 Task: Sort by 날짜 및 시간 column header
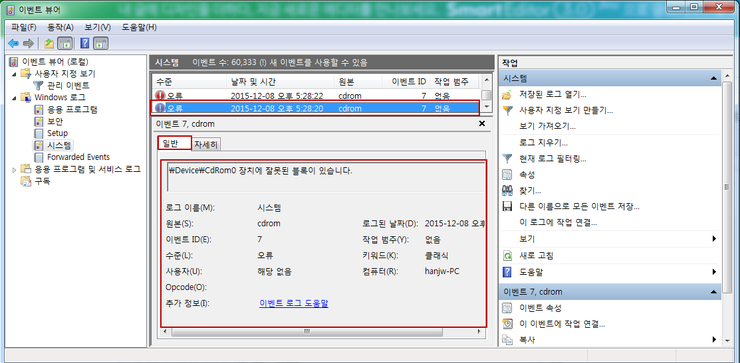click(280, 81)
